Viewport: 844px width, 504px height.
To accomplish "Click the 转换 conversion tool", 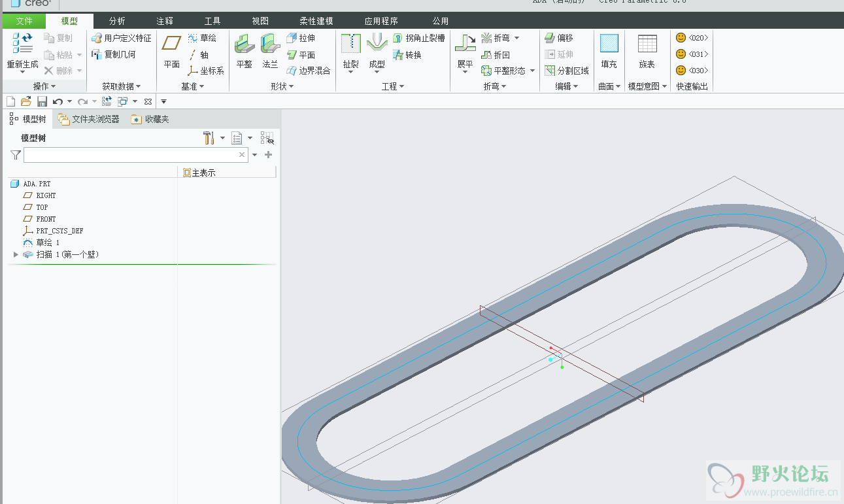I will [x=407, y=55].
